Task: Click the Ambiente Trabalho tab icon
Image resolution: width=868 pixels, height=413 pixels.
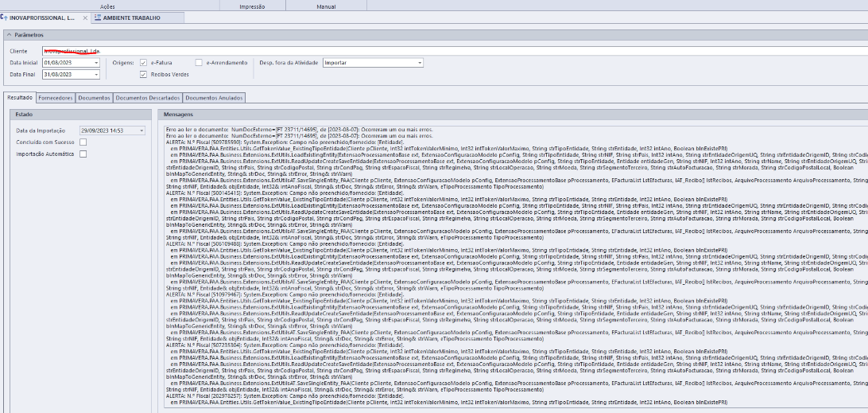Action: point(98,18)
